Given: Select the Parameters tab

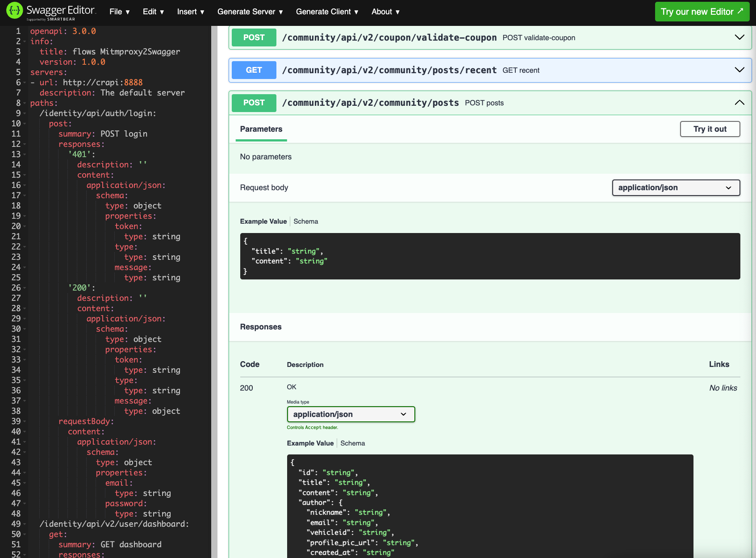Looking at the screenshot, I should click(x=261, y=129).
